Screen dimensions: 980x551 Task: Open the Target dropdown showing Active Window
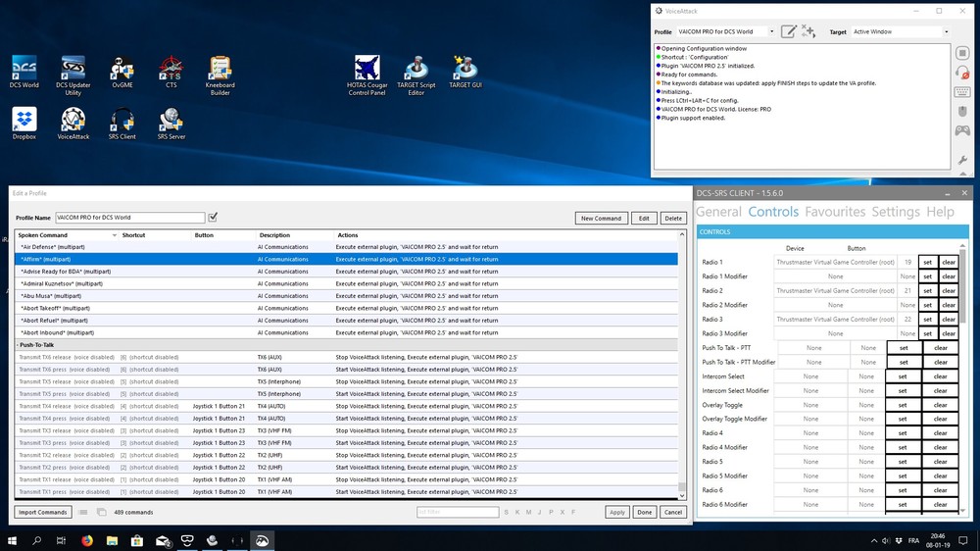coord(900,31)
